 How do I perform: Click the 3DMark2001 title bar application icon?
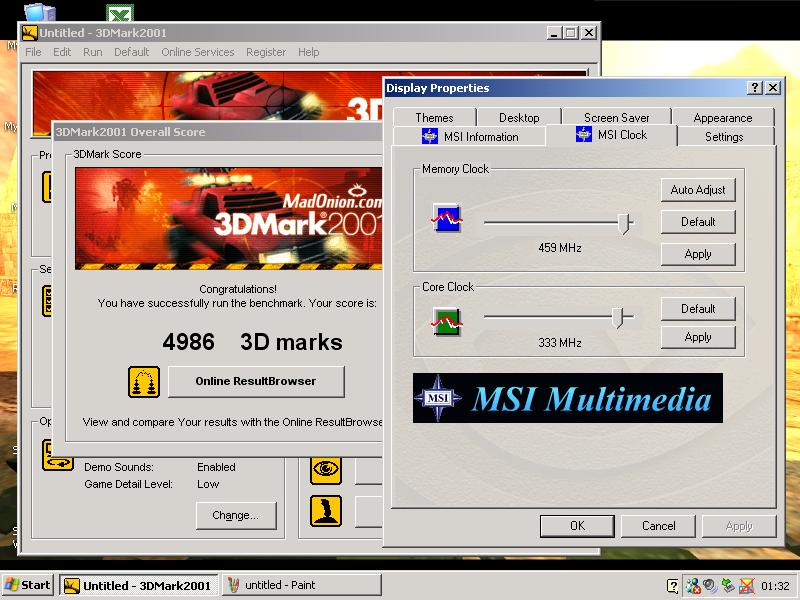30,33
